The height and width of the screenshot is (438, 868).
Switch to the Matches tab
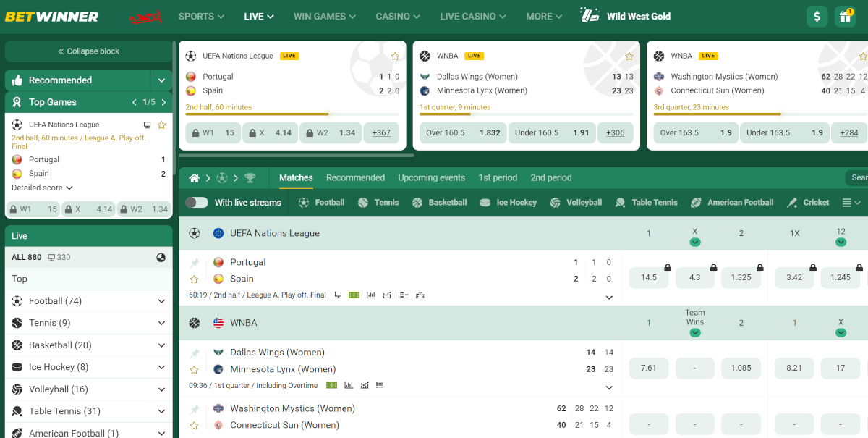(296, 178)
